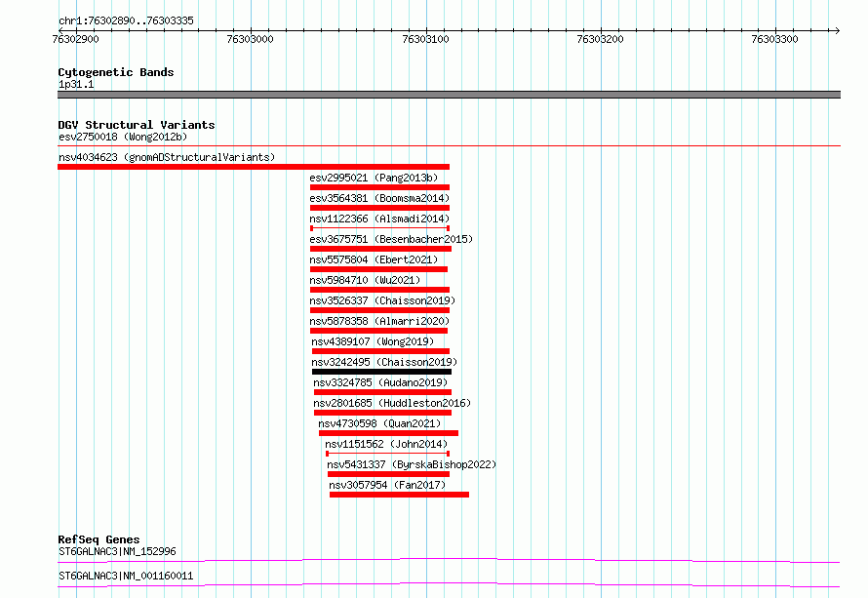Viewport: 868px width, 598px height.
Task: Click the 76303200 ruler position label
Action: point(600,39)
